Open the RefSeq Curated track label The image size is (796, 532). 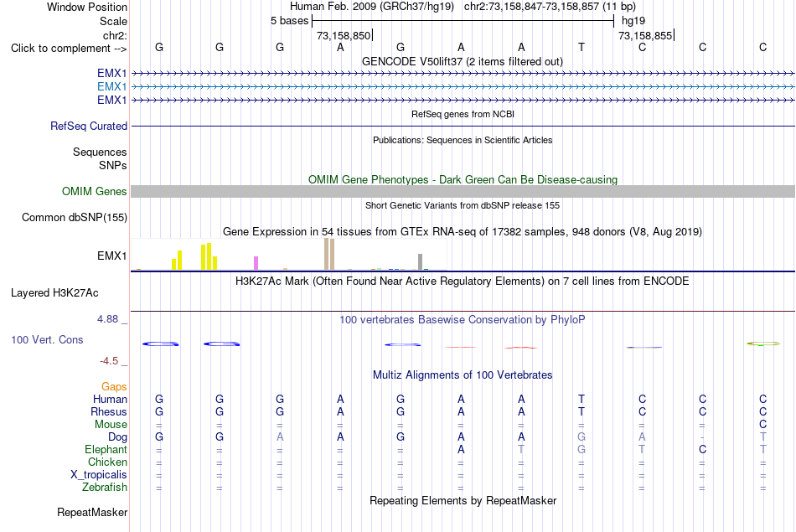click(x=88, y=126)
